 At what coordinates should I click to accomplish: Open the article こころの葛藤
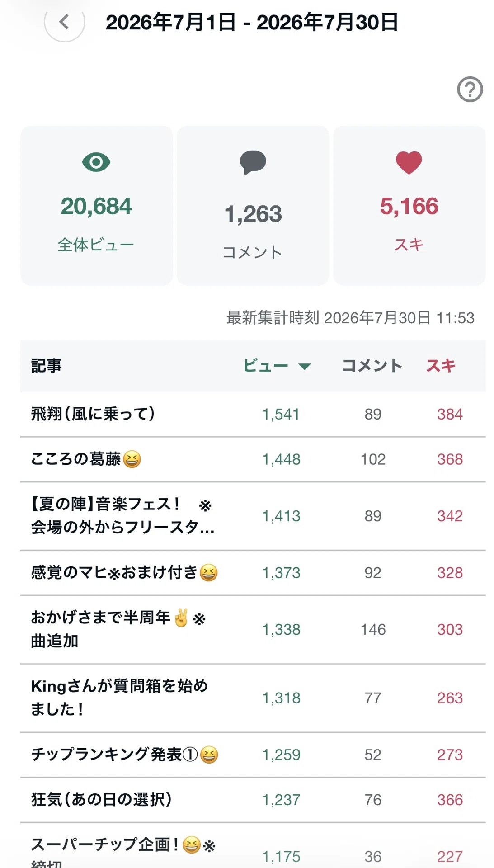click(86, 459)
